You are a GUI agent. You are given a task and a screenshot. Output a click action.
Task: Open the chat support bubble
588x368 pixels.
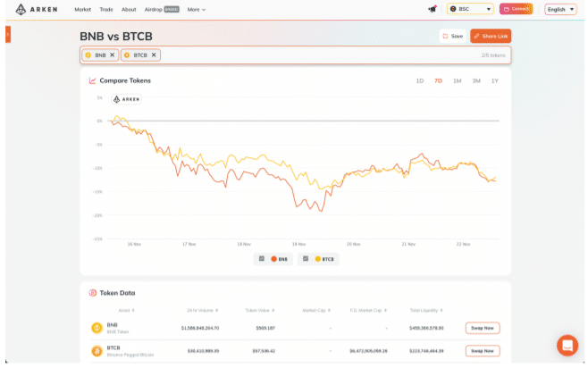coord(567,345)
